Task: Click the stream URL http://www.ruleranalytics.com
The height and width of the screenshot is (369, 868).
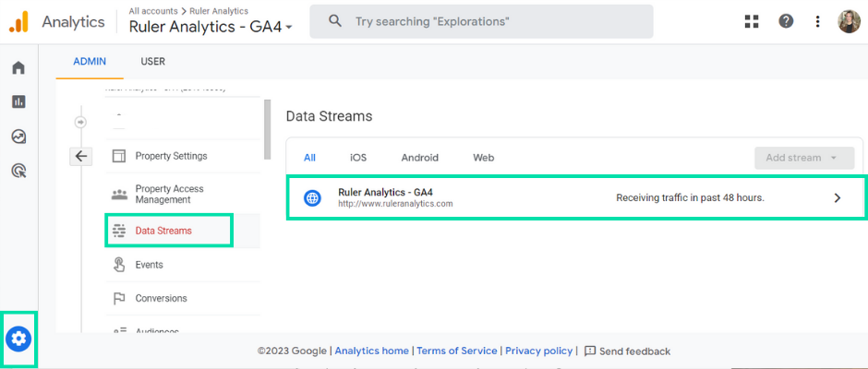Action: coord(395,204)
